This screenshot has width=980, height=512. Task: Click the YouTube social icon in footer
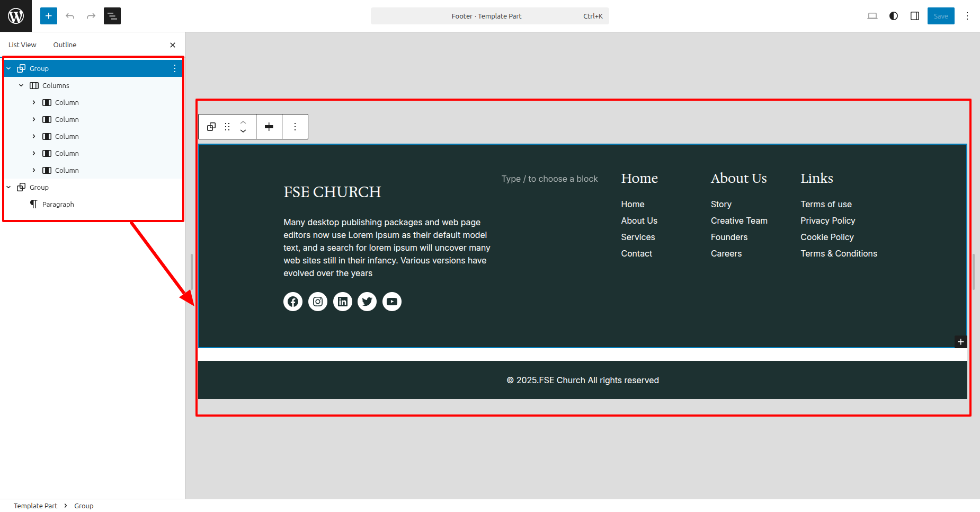click(392, 302)
